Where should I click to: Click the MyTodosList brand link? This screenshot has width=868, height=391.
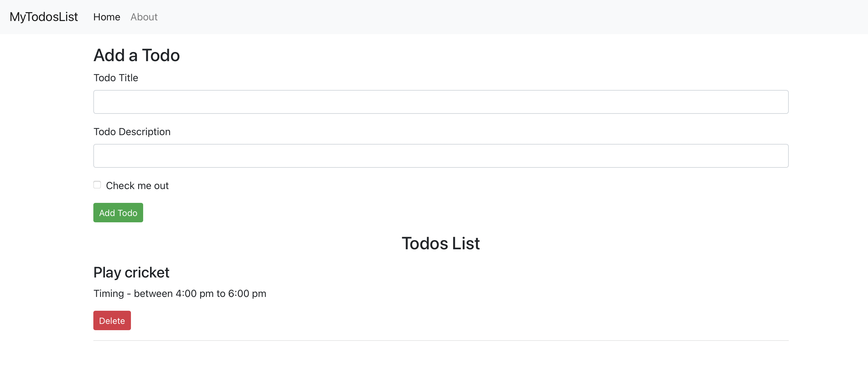tap(44, 17)
